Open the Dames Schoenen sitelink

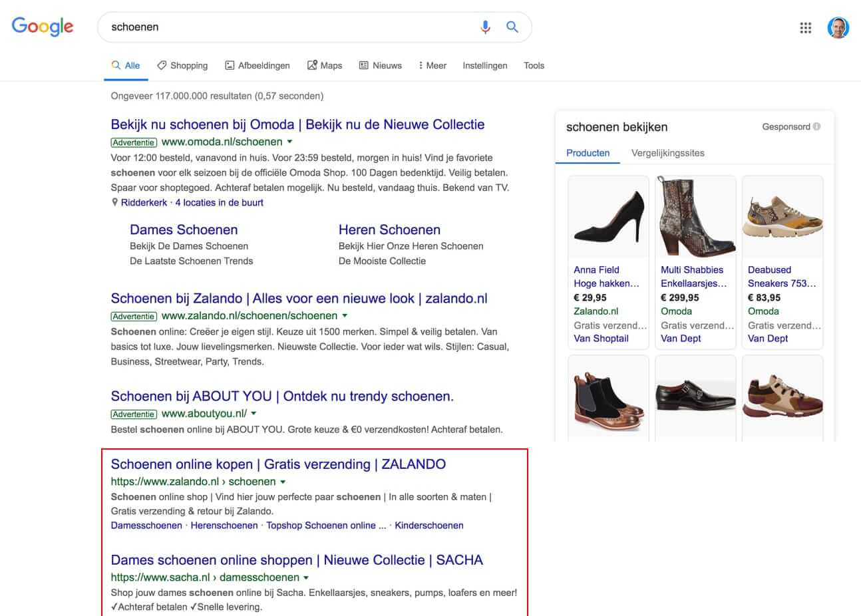[x=184, y=230]
